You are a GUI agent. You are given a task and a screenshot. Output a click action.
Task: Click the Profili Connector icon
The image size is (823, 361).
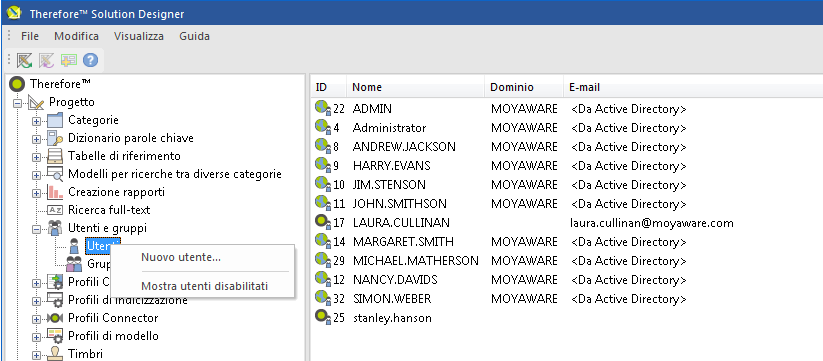coord(55,318)
